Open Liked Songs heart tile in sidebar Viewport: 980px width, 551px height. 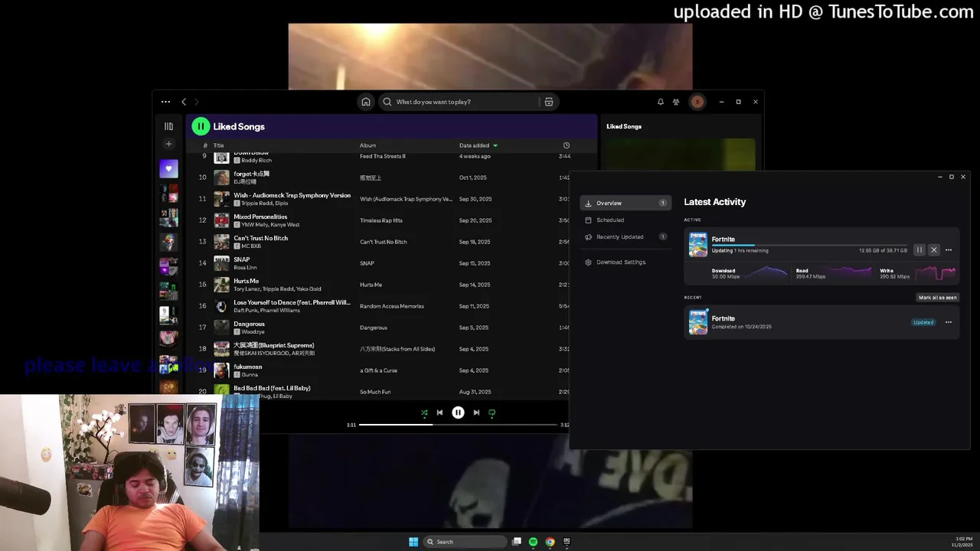[x=168, y=169]
